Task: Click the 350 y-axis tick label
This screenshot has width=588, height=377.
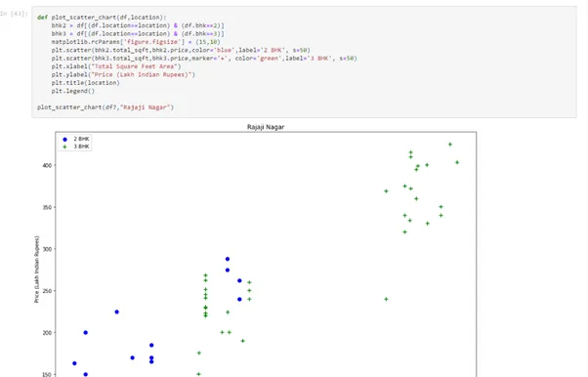Action: click(x=47, y=207)
